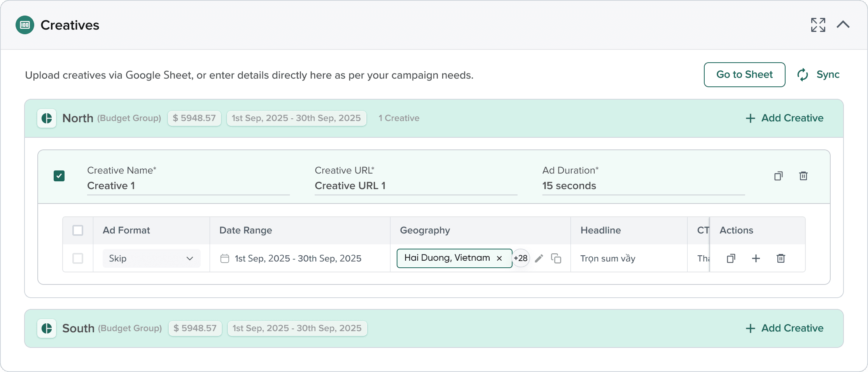
Task: Add Creative to North budget group
Action: tap(784, 118)
